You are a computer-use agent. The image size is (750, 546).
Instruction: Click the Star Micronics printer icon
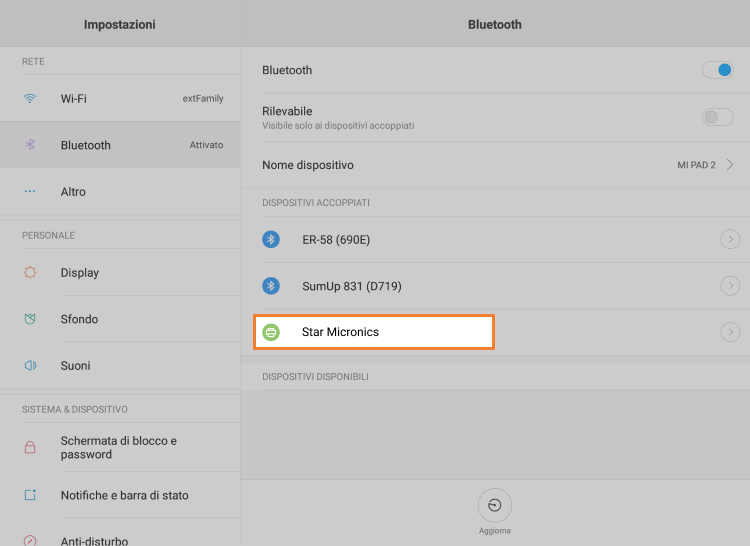tap(271, 332)
